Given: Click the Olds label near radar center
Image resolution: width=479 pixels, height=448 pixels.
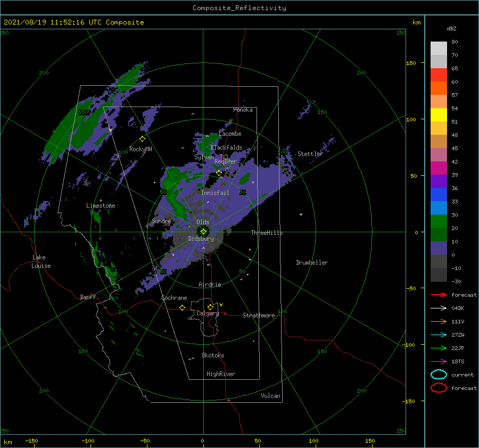Looking at the screenshot, I should (x=203, y=222).
